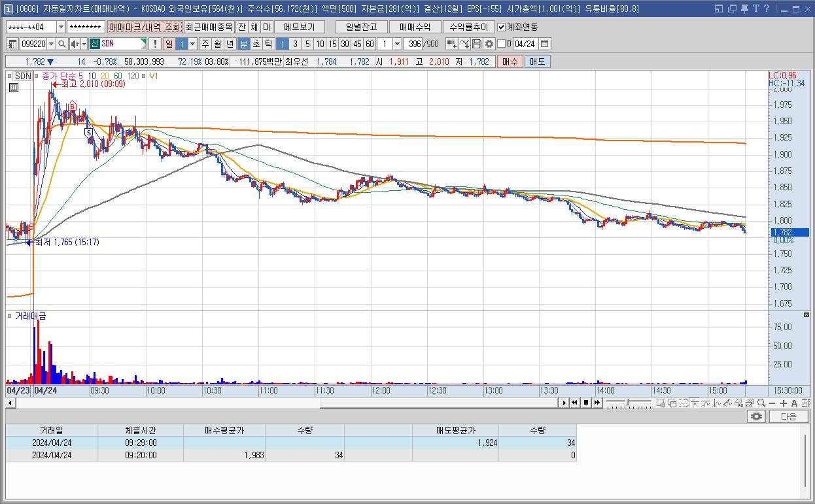Image resolution: width=815 pixels, height=504 pixels.
Task: Click the indicator add icon left of save
Action: pos(464,44)
